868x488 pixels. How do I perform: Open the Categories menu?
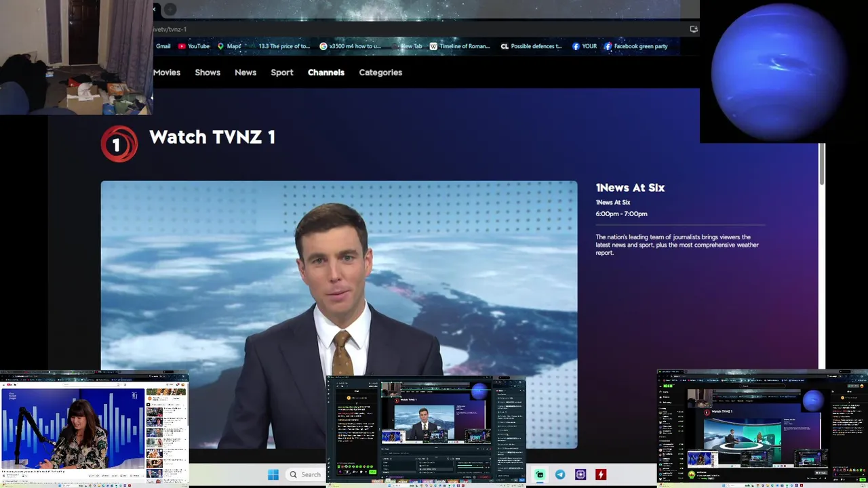pyautogui.click(x=380, y=73)
